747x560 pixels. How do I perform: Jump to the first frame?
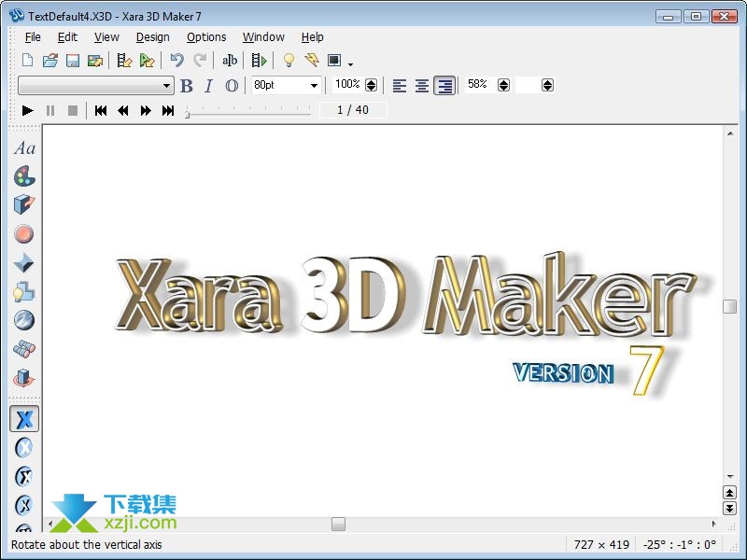[x=101, y=110]
